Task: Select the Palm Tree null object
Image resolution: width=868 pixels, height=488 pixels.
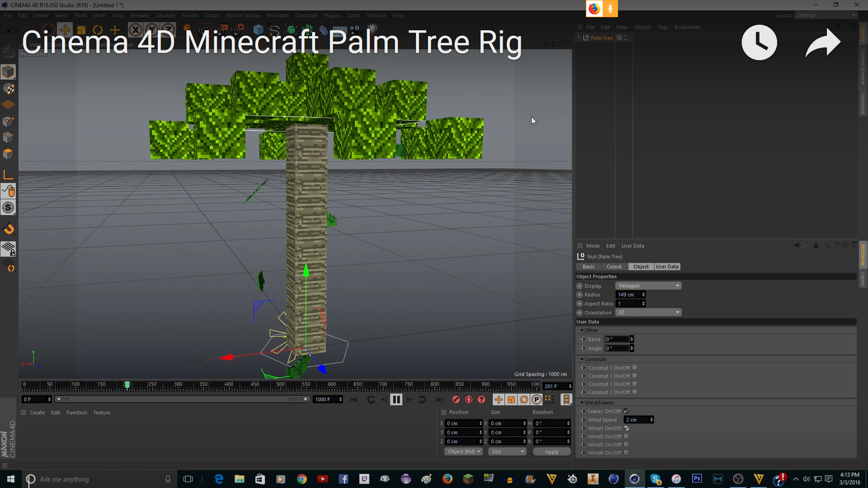Action: (601, 38)
